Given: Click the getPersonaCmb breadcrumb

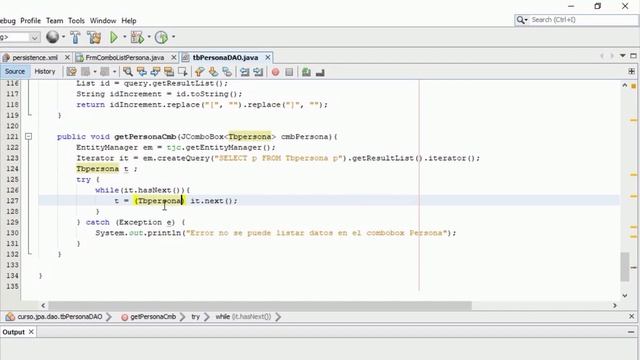Looking at the screenshot, I should click(153, 317).
